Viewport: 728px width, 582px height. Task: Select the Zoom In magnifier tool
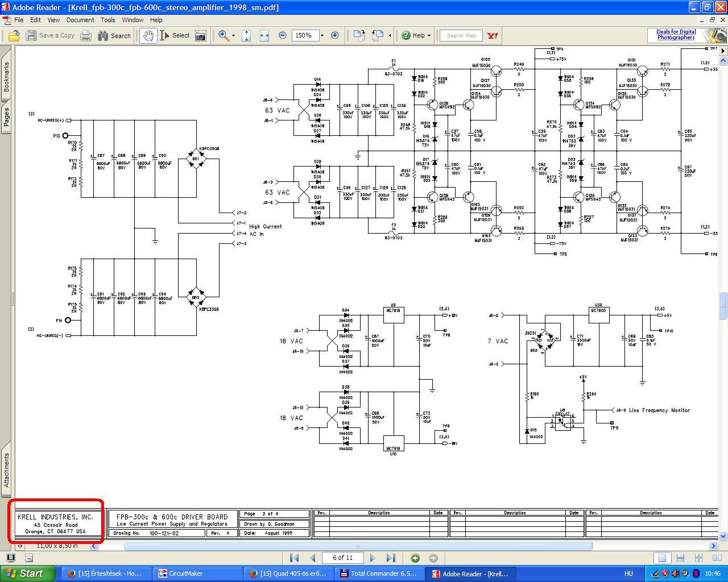(x=224, y=35)
